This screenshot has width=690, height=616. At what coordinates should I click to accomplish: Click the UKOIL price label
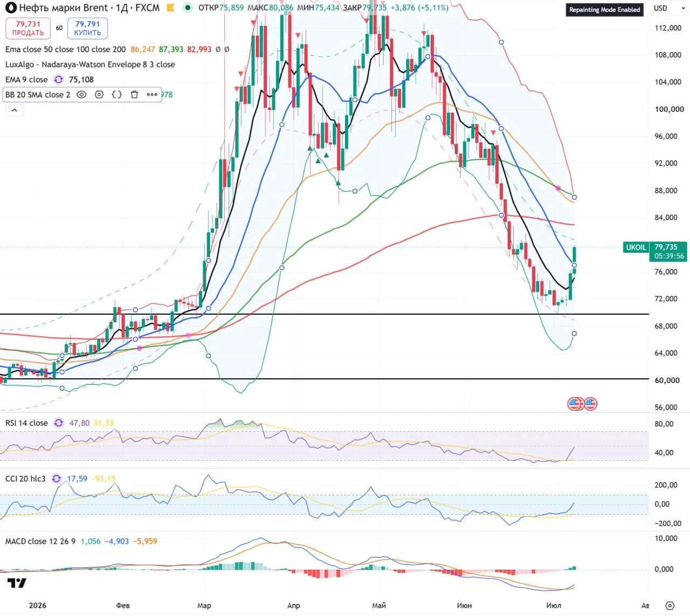(x=636, y=247)
